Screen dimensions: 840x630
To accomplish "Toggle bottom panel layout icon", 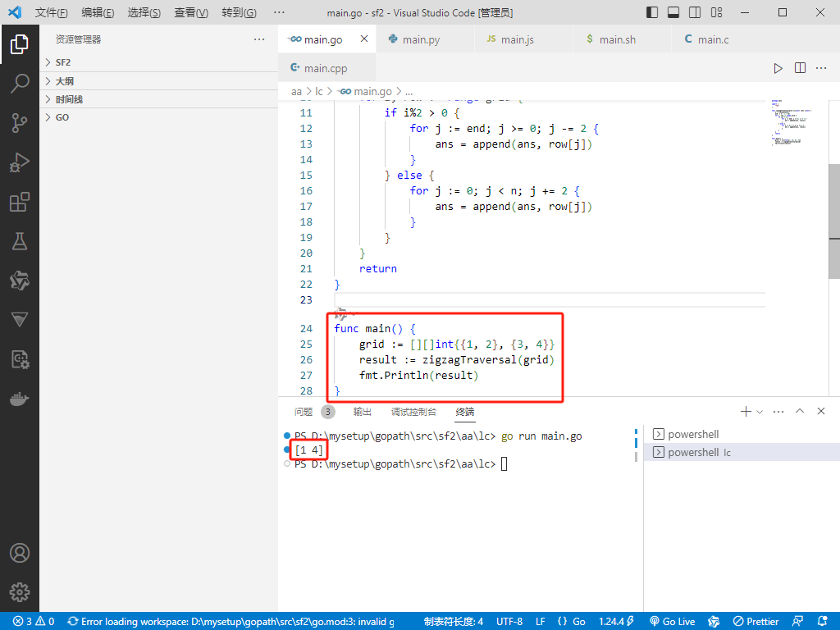I will click(x=673, y=12).
